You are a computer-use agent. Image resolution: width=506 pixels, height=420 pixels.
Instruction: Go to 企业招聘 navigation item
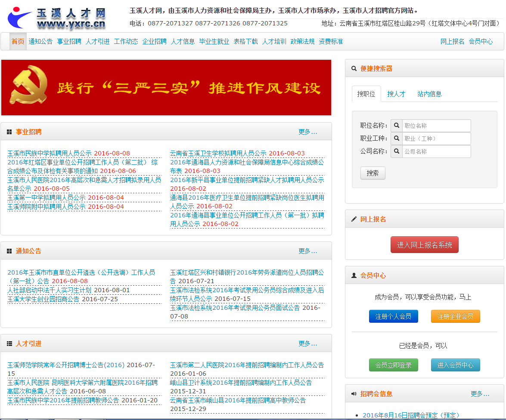tap(154, 41)
